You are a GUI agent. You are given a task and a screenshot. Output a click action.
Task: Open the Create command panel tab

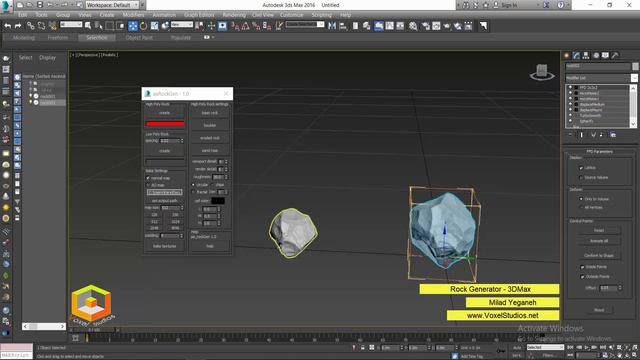pos(567,56)
